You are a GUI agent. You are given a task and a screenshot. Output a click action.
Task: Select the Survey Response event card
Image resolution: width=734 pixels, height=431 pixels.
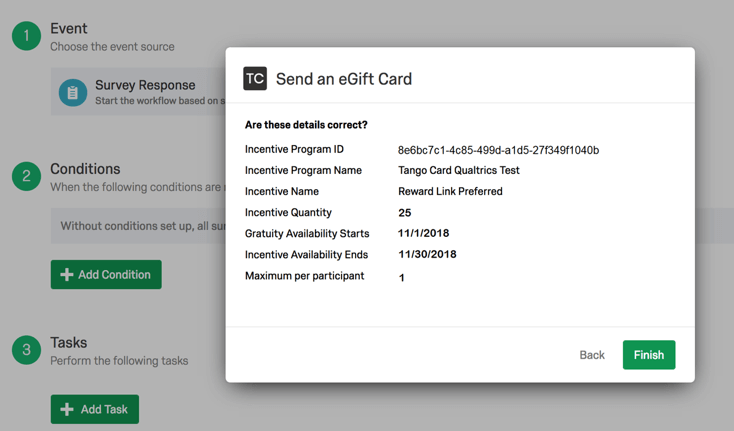(138, 92)
